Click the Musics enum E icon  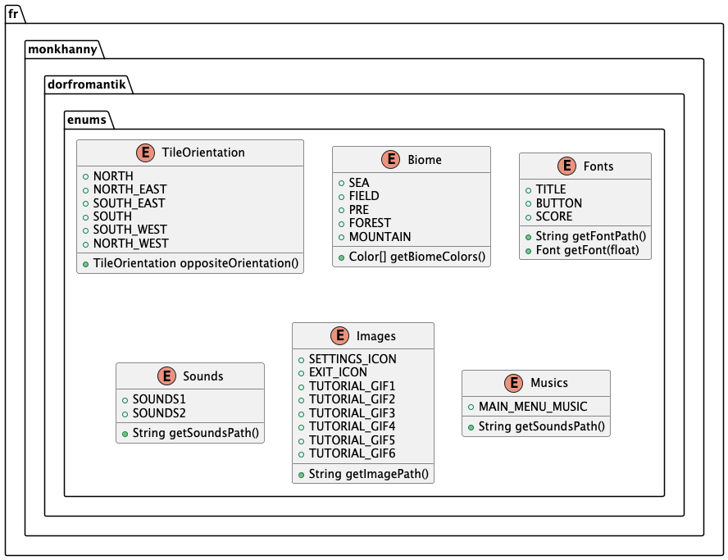513,383
